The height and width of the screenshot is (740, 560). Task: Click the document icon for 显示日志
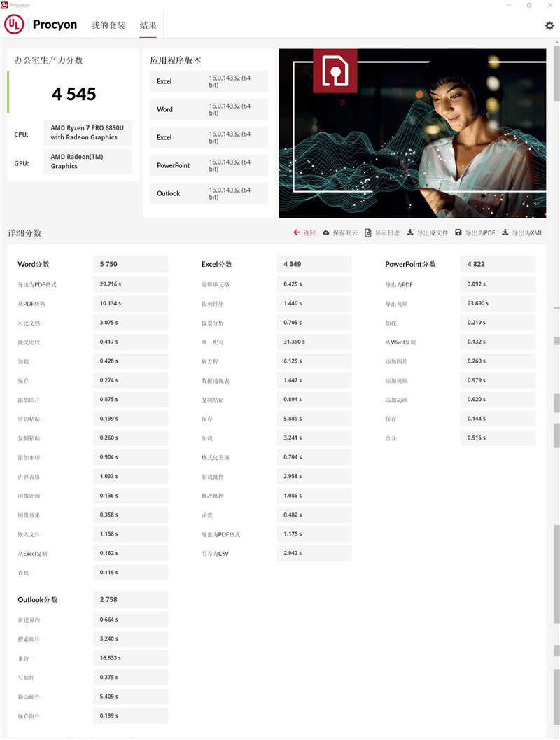(368, 232)
